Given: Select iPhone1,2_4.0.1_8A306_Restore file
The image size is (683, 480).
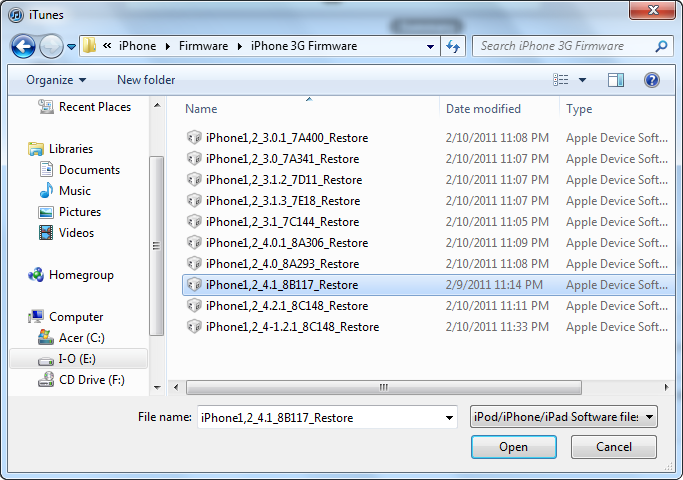Looking at the screenshot, I should tap(287, 243).
